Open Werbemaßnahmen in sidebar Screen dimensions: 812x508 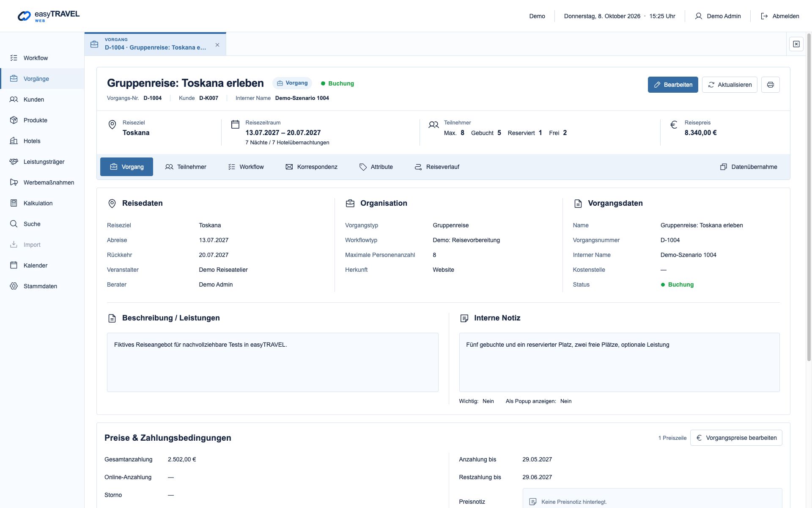point(42,182)
